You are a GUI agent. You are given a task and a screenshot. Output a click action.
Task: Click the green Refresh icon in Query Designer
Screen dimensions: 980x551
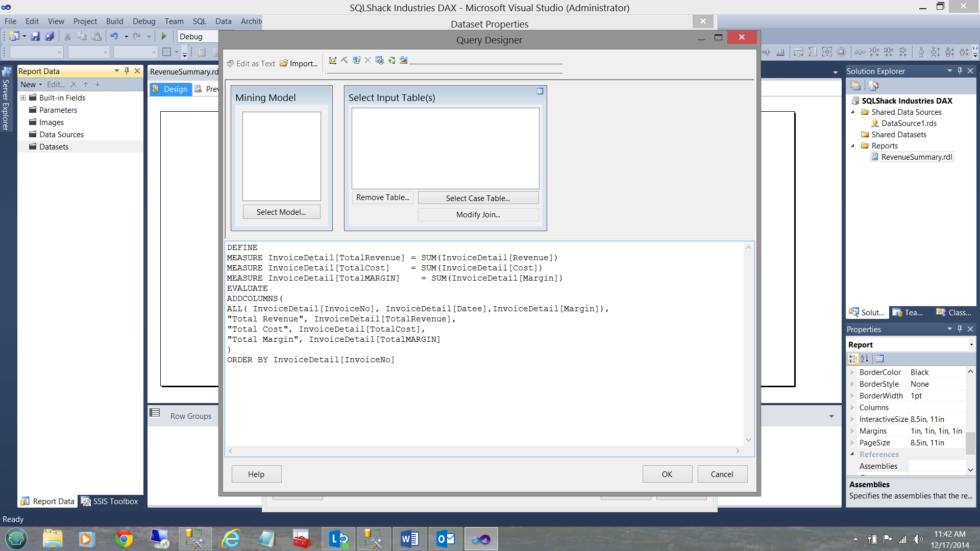pos(391,60)
